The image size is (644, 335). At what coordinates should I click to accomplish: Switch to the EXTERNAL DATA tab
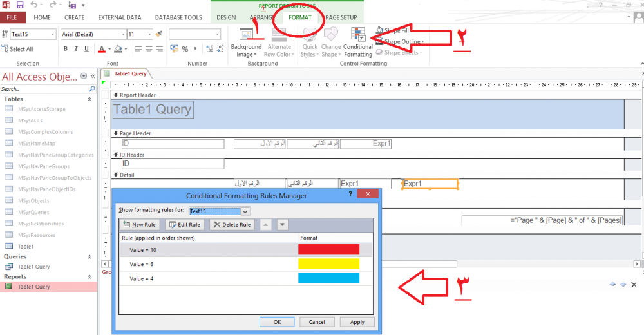pyautogui.click(x=120, y=17)
